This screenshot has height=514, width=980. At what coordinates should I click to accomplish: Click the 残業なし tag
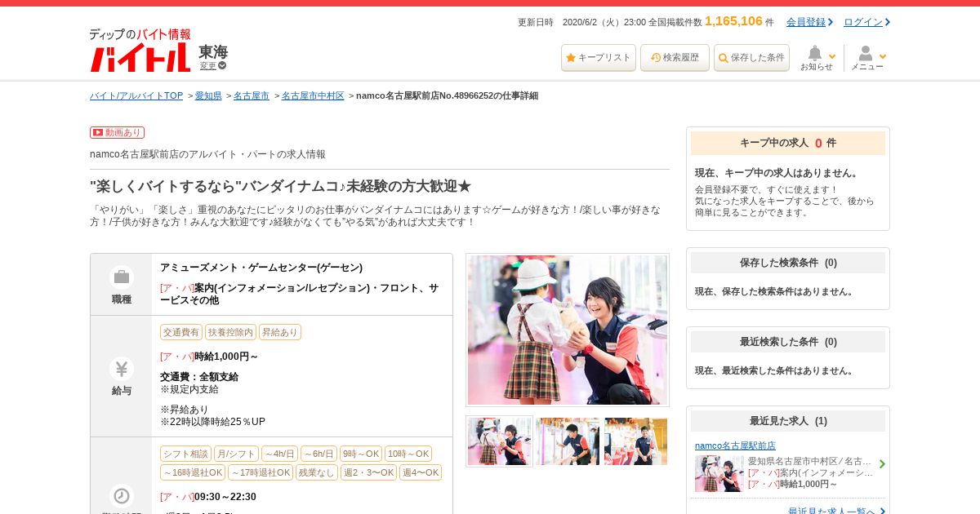[317, 472]
